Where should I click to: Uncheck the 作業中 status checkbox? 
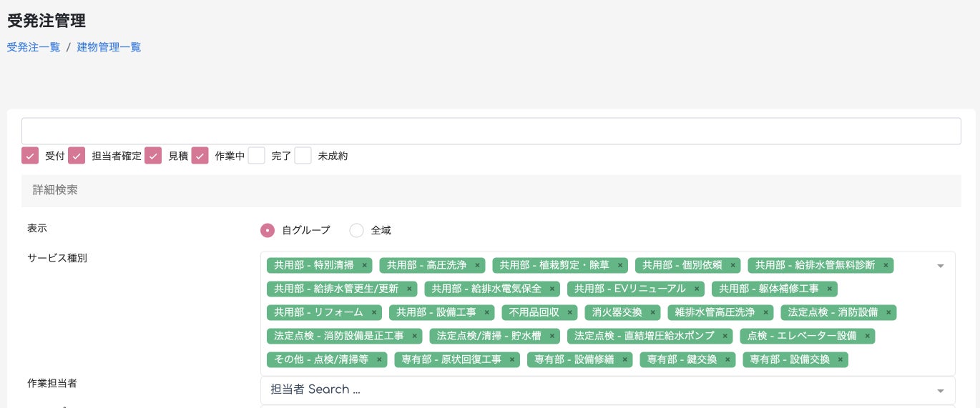click(200, 155)
